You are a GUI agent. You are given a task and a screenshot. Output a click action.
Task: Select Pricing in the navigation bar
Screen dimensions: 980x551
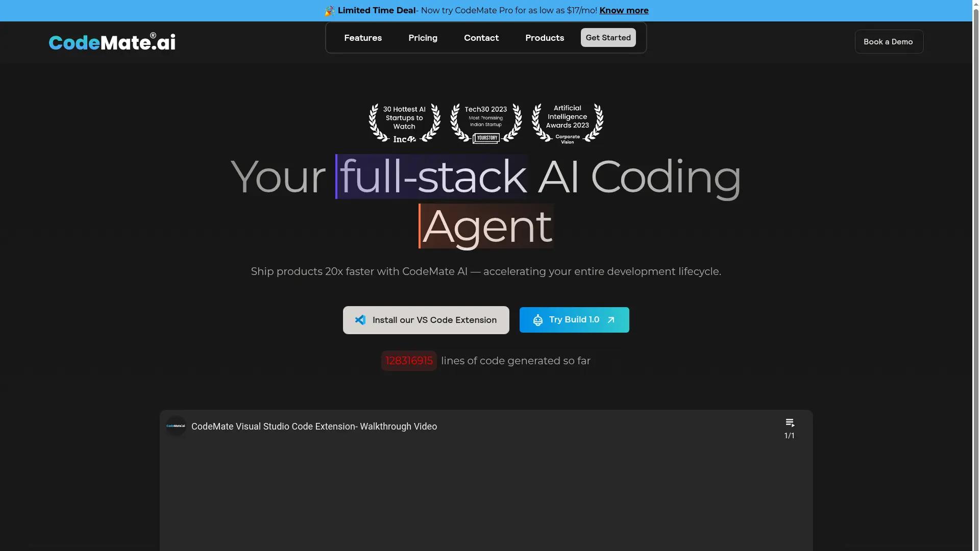coord(423,38)
